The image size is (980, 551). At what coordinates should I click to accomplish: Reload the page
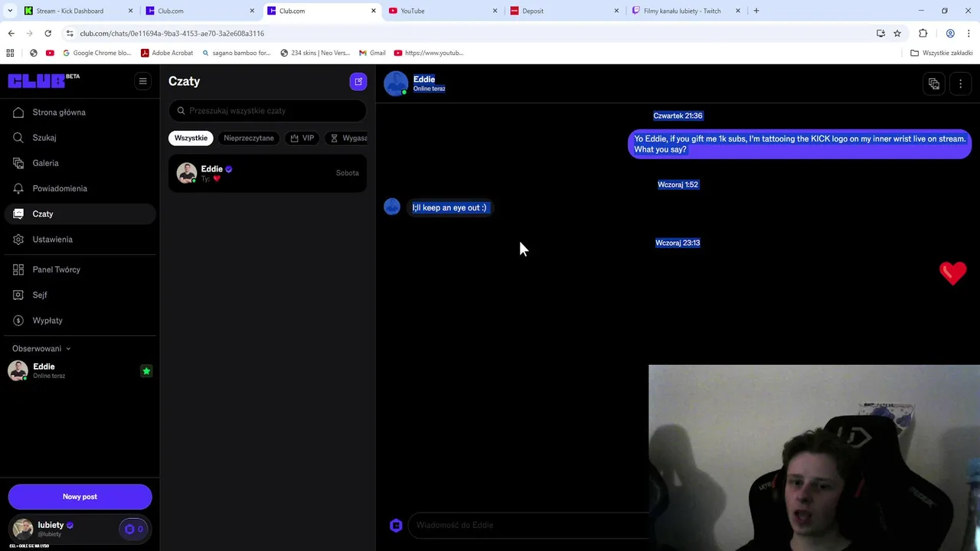(x=47, y=34)
